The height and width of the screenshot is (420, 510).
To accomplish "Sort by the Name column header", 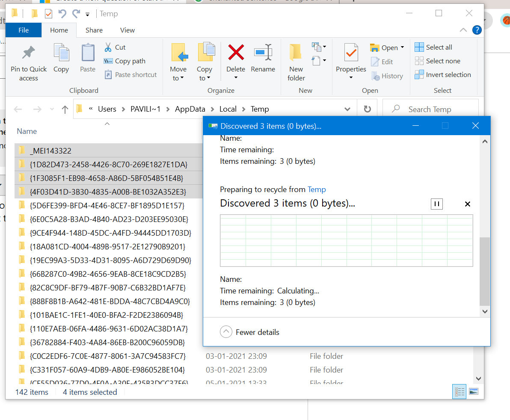I will click(27, 131).
